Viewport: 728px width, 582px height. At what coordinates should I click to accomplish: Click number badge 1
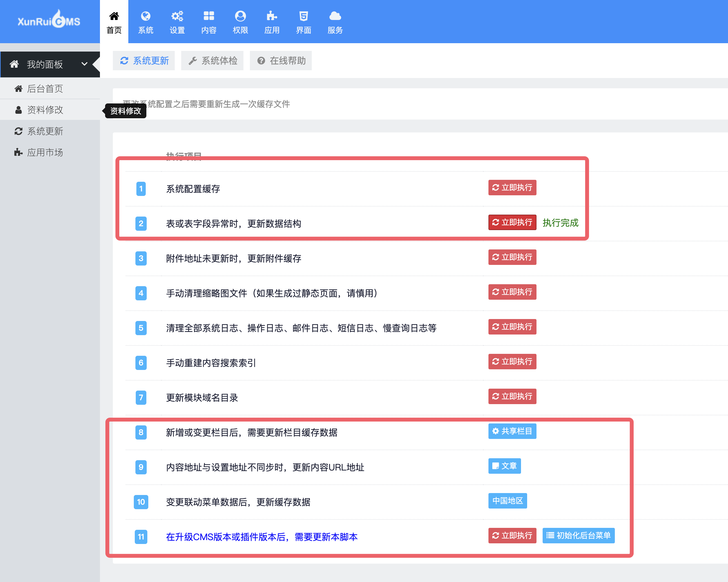[x=141, y=189]
